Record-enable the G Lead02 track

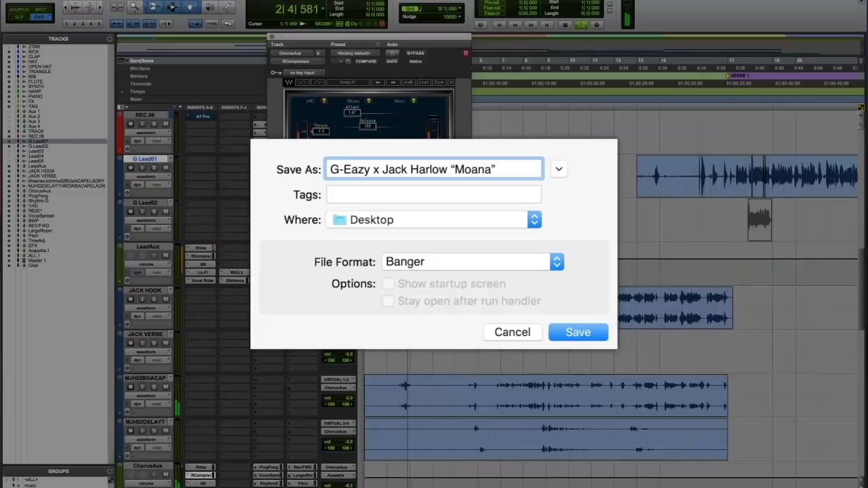tap(131, 211)
